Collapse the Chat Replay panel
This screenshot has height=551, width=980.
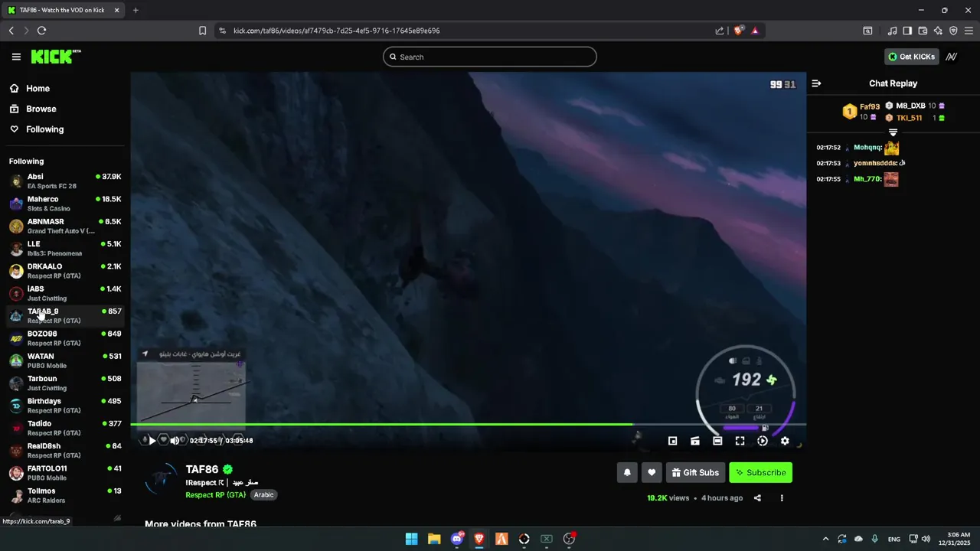(x=816, y=83)
